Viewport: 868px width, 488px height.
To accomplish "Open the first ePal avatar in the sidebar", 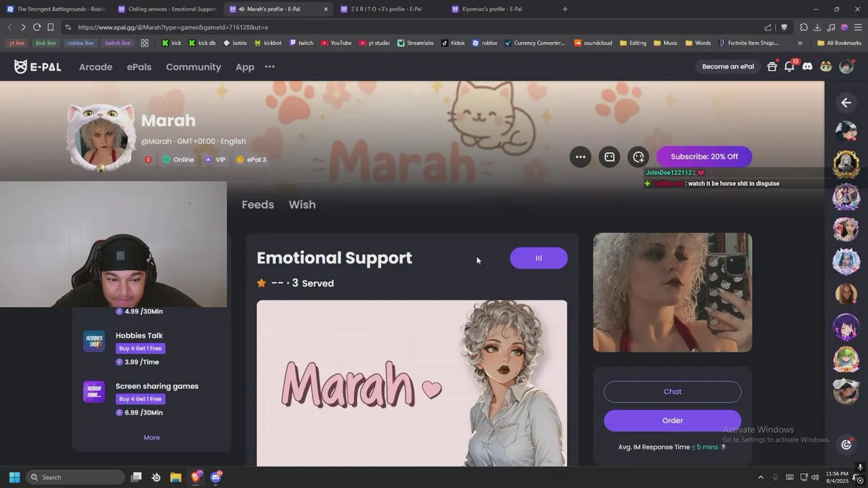I will [846, 131].
